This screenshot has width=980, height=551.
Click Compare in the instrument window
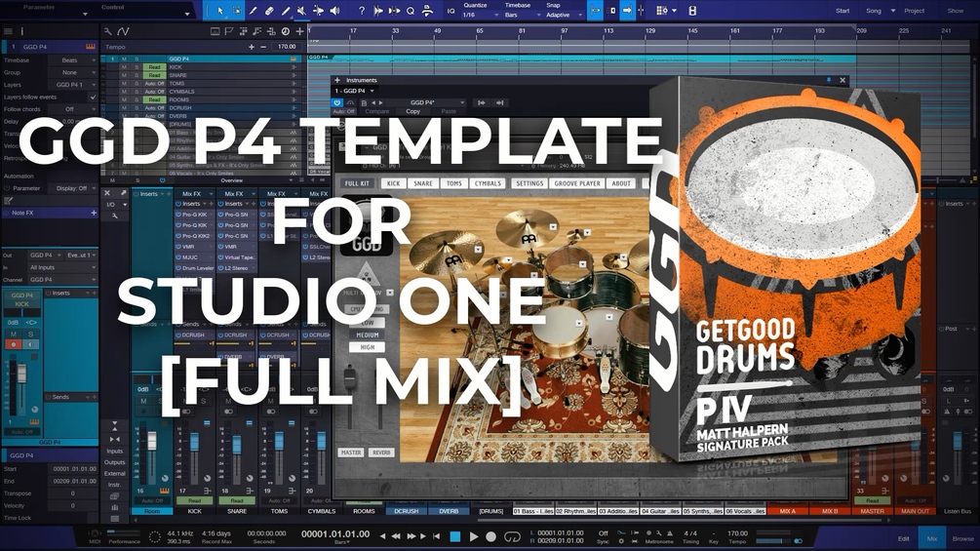[x=376, y=111]
